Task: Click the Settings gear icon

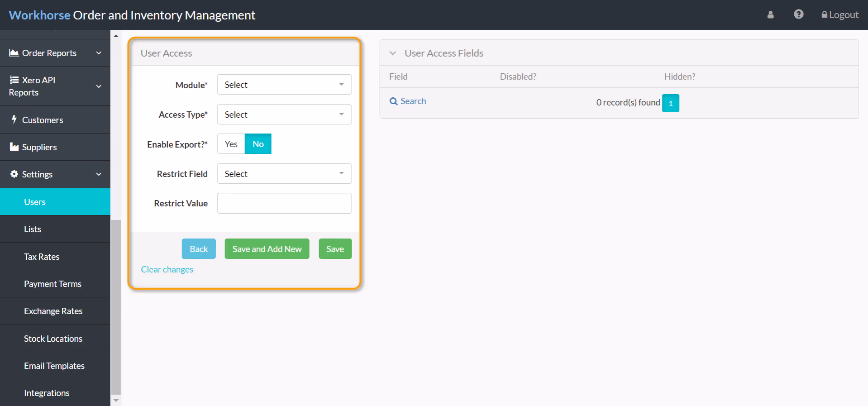Action: [14, 174]
